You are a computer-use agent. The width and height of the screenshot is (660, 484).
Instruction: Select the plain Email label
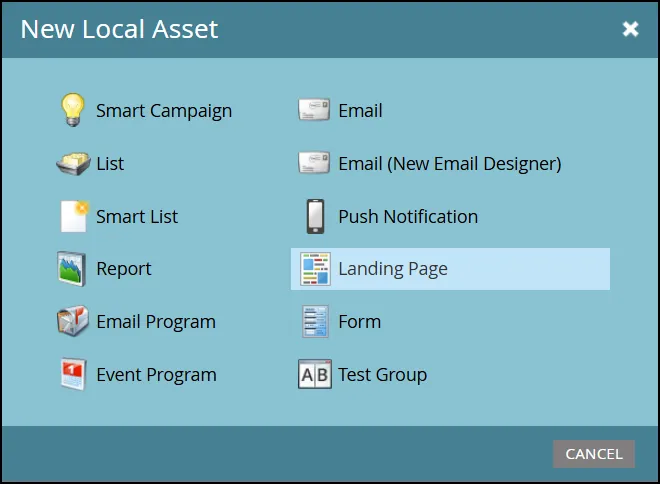[x=360, y=111]
